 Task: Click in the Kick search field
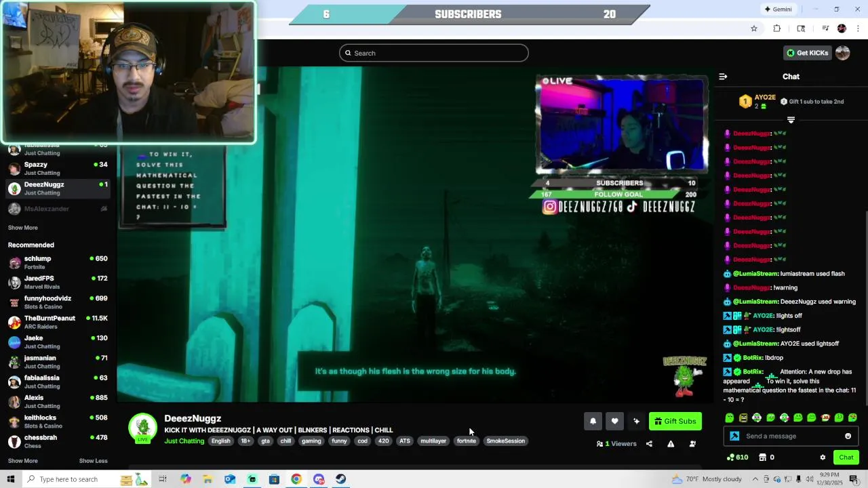(434, 53)
